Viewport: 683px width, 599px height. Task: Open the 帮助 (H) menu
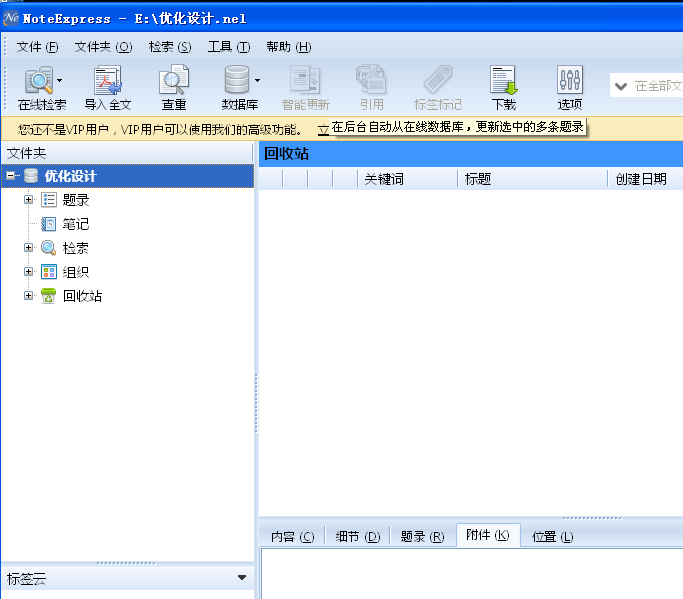pos(289,47)
